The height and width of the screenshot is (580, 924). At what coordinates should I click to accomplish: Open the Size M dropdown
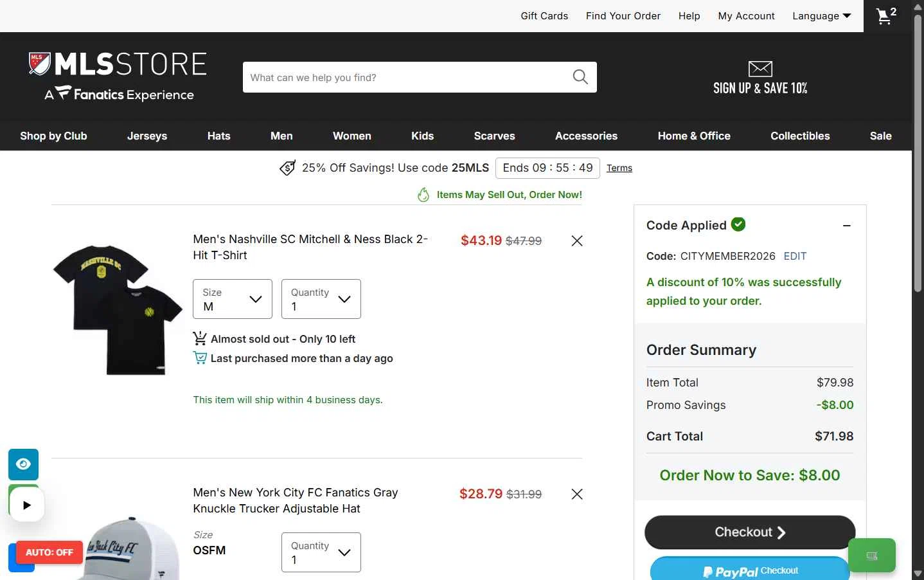coord(233,299)
